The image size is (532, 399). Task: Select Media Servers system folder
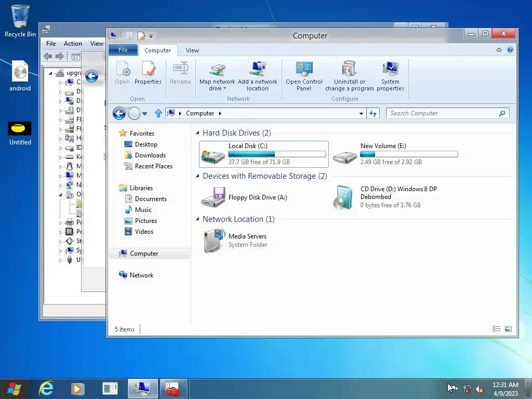point(235,241)
